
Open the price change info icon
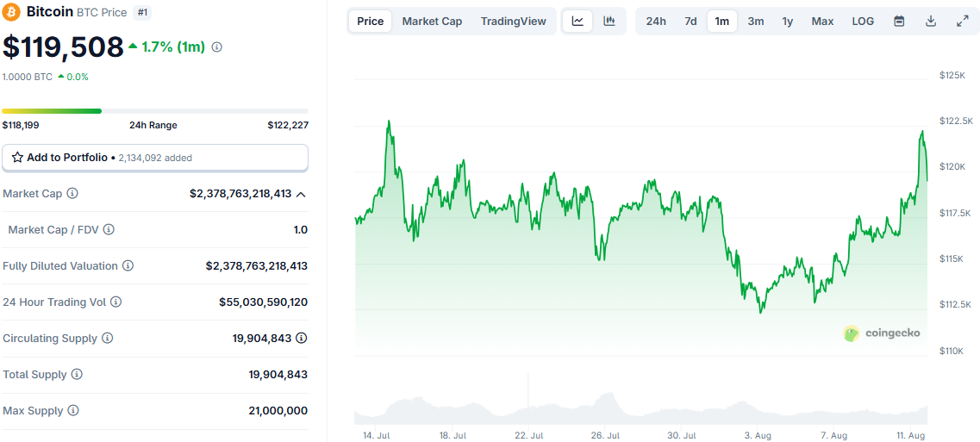(x=217, y=47)
